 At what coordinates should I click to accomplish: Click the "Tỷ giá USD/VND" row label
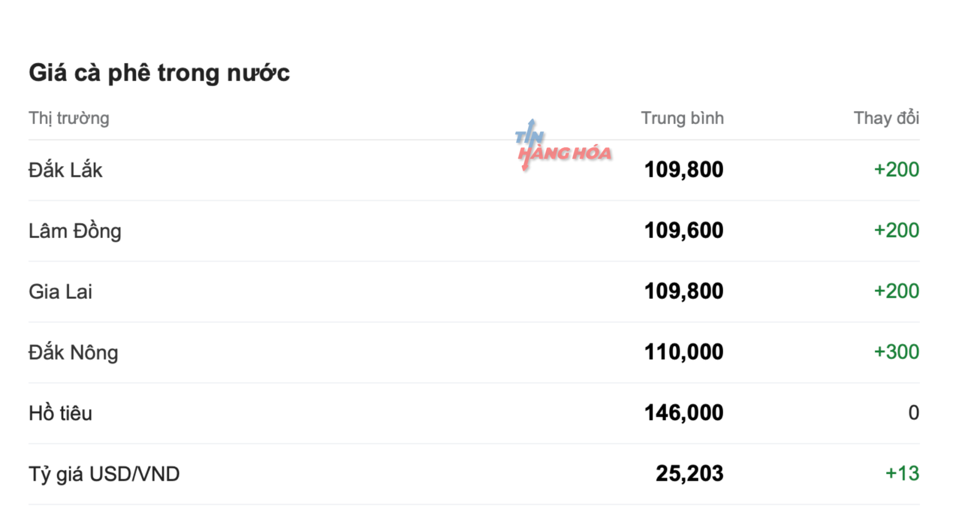pos(104,474)
